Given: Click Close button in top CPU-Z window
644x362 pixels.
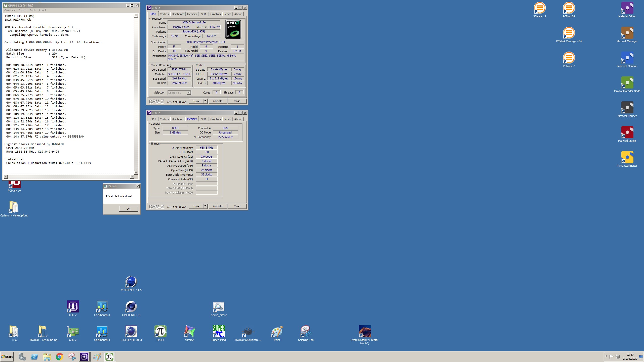Looking at the screenshot, I should point(237,101).
